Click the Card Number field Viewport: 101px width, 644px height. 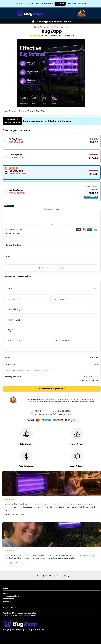point(51,239)
